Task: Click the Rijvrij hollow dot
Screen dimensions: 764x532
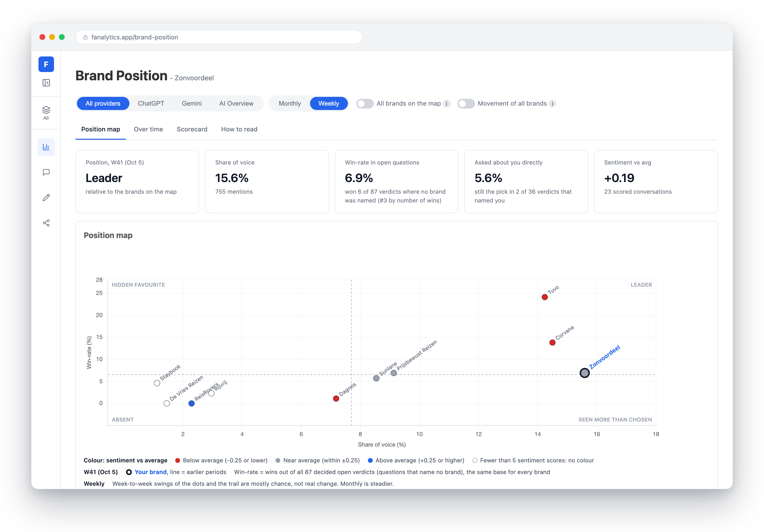Action: click(211, 394)
